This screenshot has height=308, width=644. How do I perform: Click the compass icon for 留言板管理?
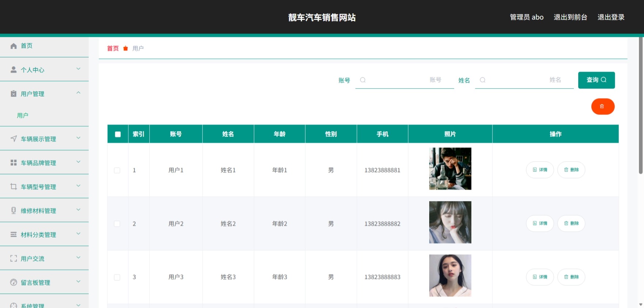[x=14, y=282]
